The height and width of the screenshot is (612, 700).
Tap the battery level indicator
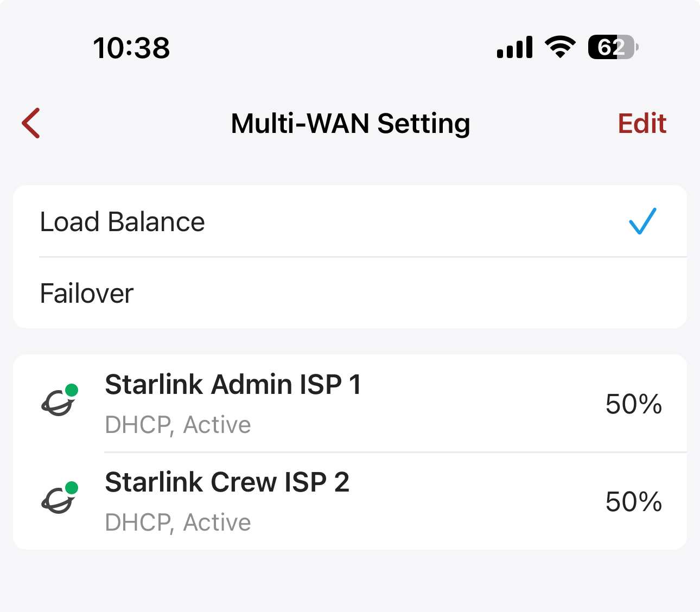(x=612, y=47)
